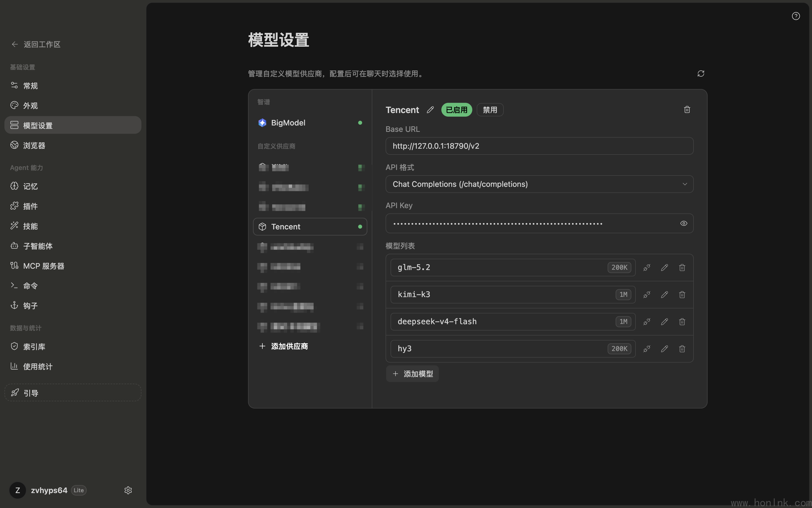Delete the glm-5.2 model
812x508 pixels.
tap(682, 268)
